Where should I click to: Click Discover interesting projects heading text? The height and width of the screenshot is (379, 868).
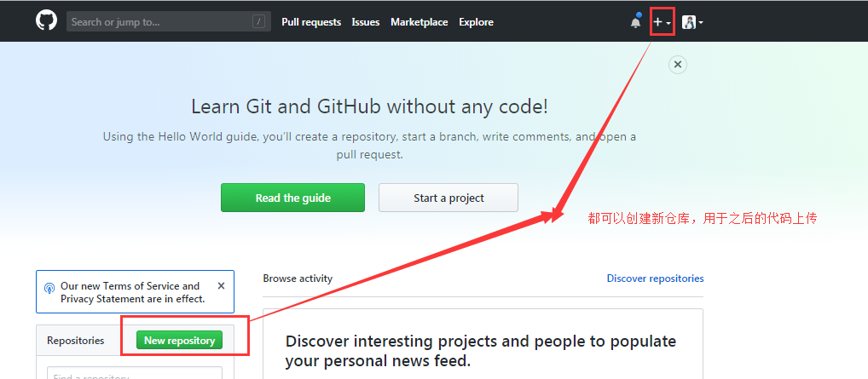pos(481,351)
